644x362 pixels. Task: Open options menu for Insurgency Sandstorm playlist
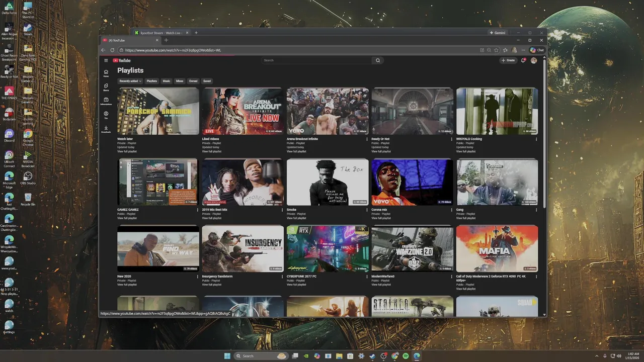click(282, 277)
